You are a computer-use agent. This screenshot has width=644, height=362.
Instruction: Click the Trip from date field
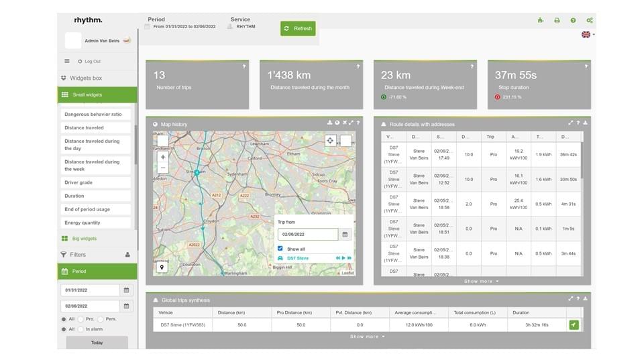click(308, 235)
